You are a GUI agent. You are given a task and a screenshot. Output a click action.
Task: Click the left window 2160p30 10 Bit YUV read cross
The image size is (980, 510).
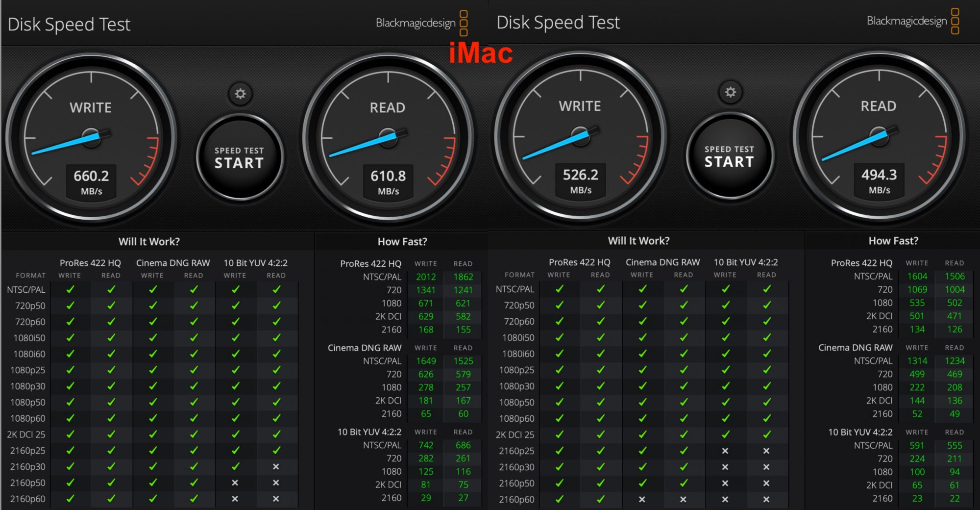(276, 467)
